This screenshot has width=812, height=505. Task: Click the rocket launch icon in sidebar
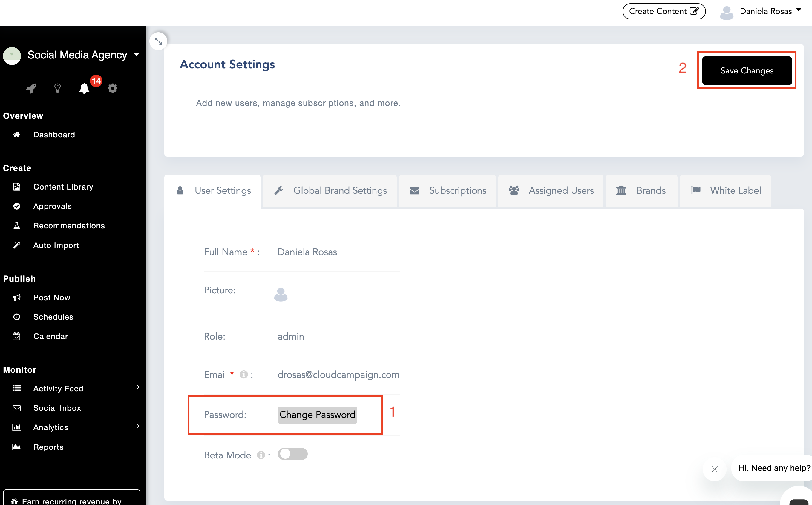tap(31, 89)
